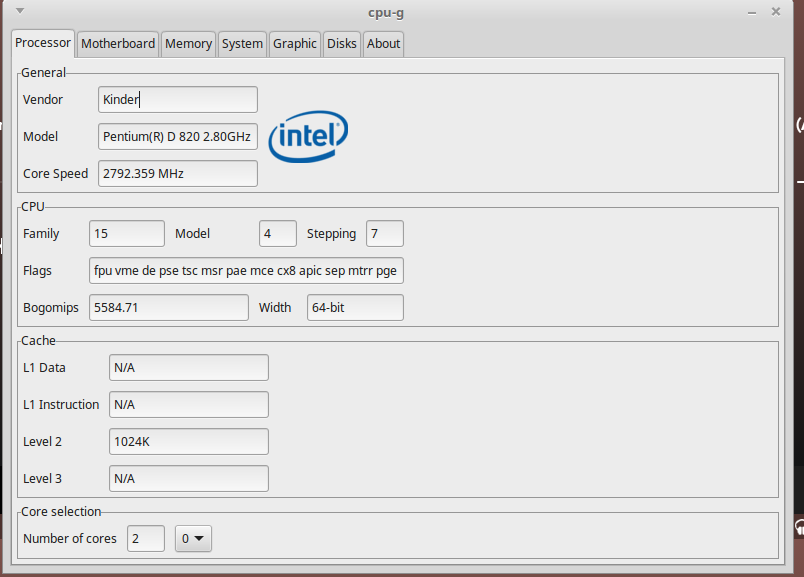Select the L1 Instruction field

point(189,404)
